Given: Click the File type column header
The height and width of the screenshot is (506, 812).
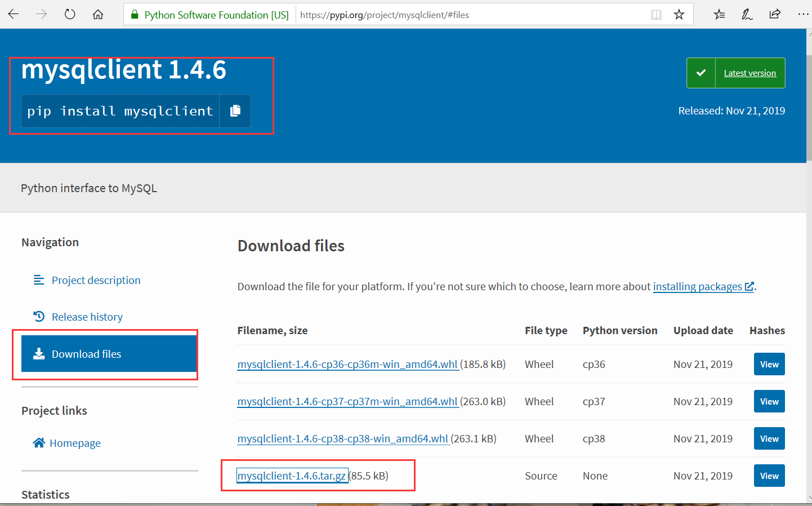Looking at the screenshot, I should (546, 330).
